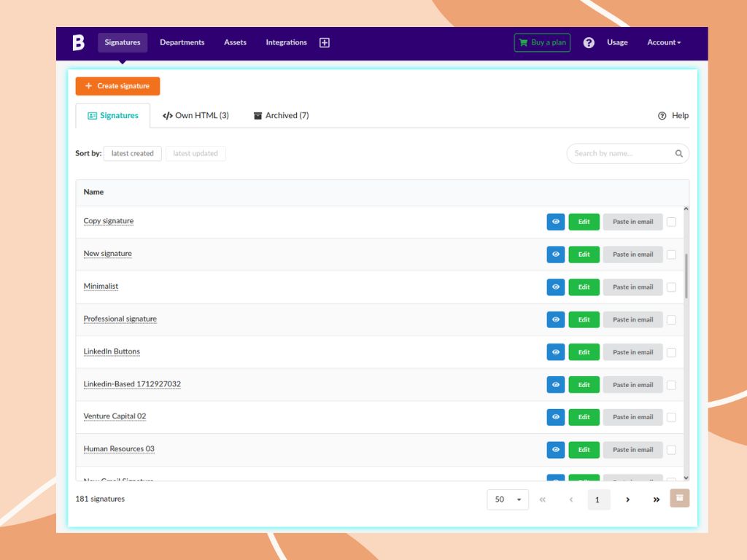Open the help question mark icon in navbar
This screenshot has height=560, width=747.
pyautogui.click(x=589, y=42)
